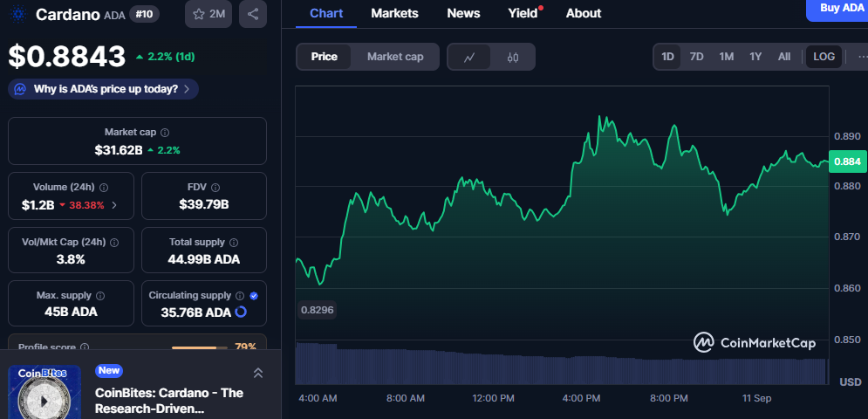Click the Cardano logo icon
Viewport: 868px width, 419px height.
click(18, 14)
